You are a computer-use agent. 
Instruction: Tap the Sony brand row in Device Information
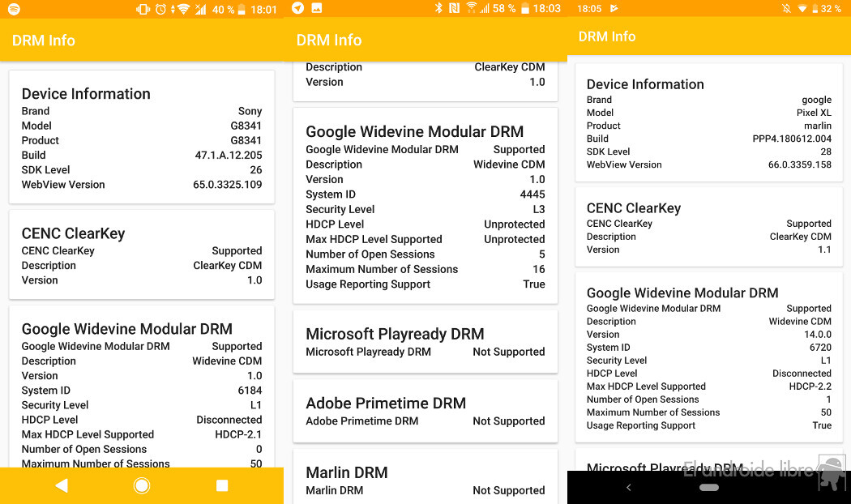(x=142, y=111)
